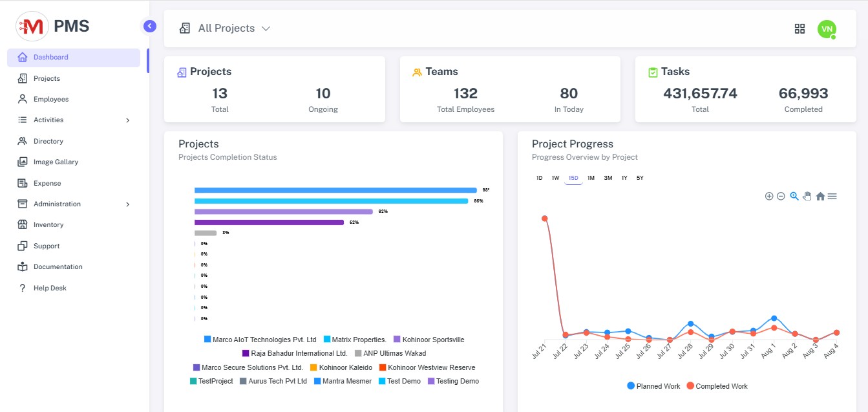Select the 1Y time range tab

click(624, 178)
